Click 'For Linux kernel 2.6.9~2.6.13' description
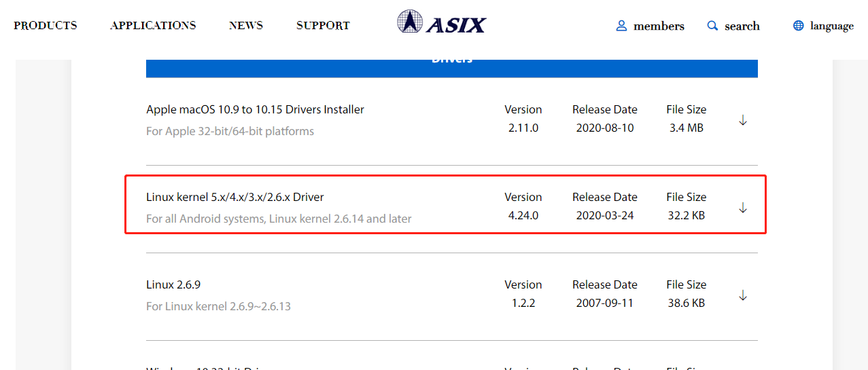Image resolution: width=868 pixels, height=370 pixels. [218, 306]
